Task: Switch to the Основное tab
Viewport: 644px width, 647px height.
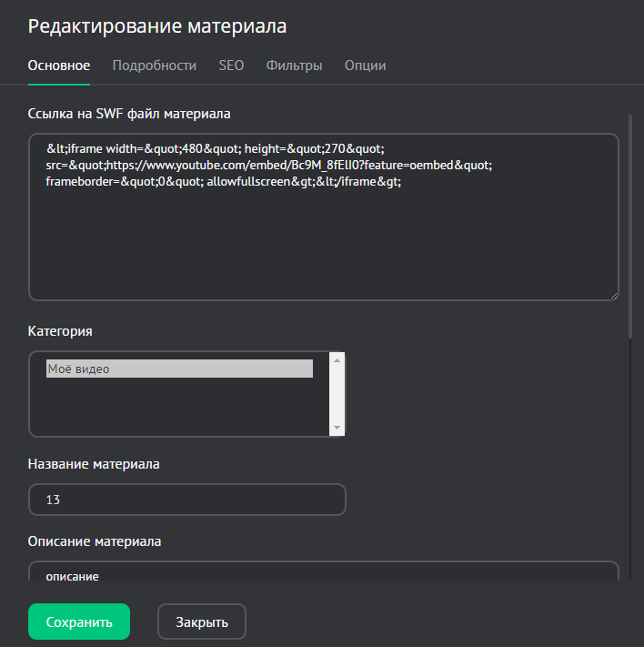Action: [59, 66]
